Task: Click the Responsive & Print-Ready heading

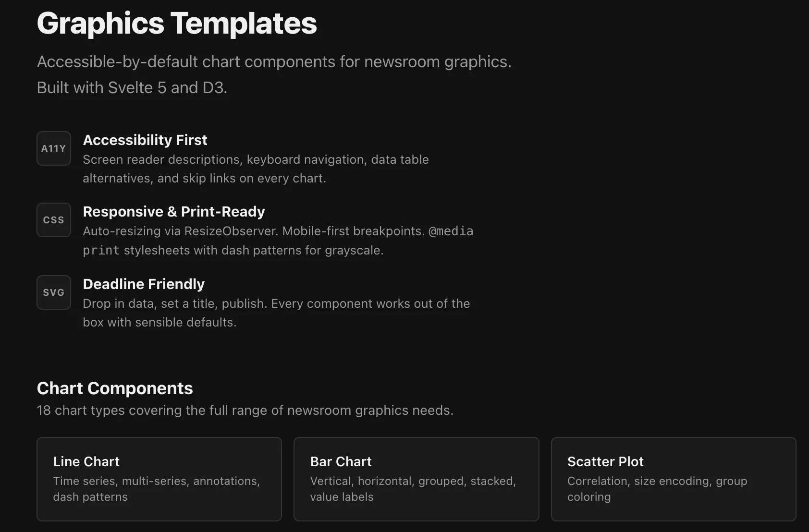Action: pyautogui.click(x=174, y=211)
